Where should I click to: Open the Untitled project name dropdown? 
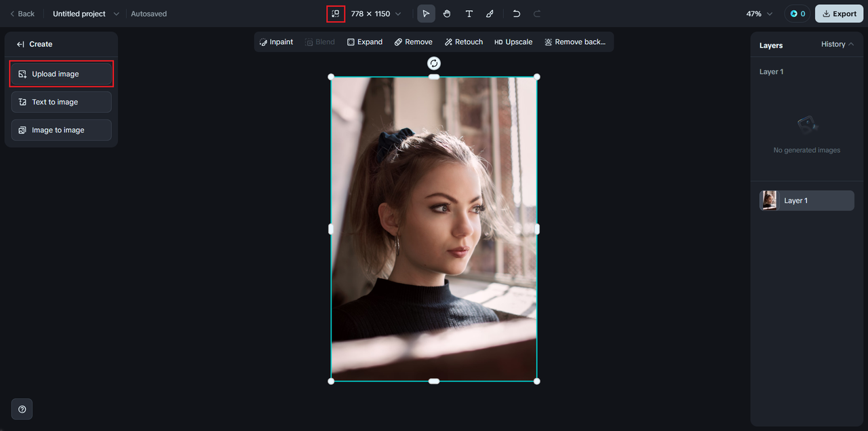coord(116,14)
